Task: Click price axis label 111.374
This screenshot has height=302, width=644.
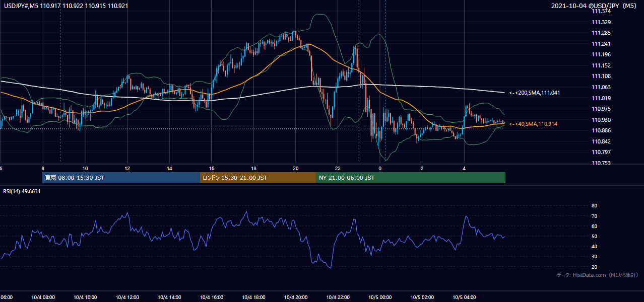Action: tap(601, 12)
